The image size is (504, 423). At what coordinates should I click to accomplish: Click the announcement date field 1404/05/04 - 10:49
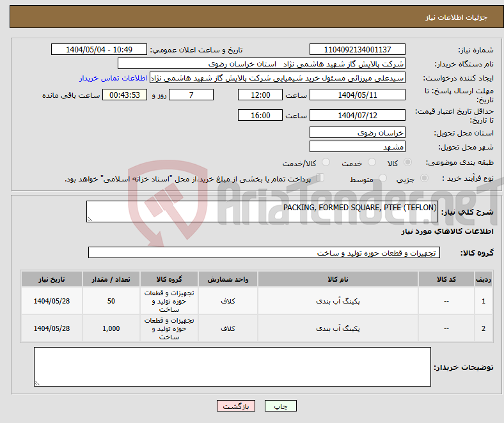click(x=99, y=49)
